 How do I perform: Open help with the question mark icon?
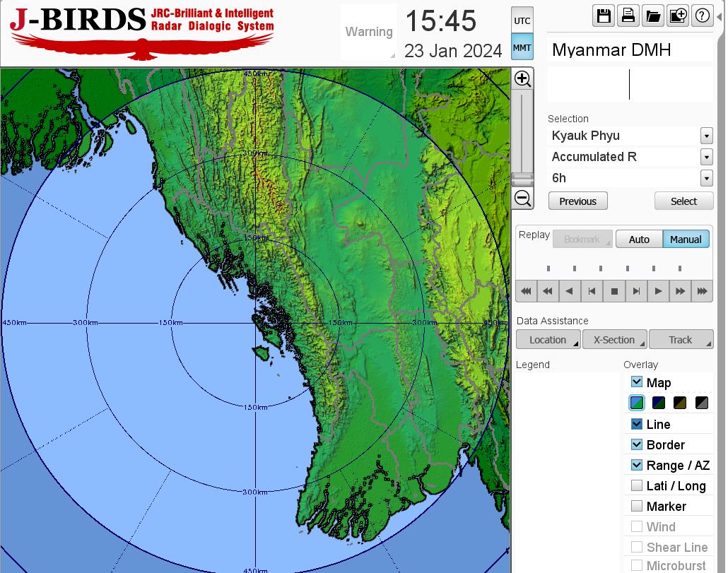pyautogui.click(x=702, y=16)
